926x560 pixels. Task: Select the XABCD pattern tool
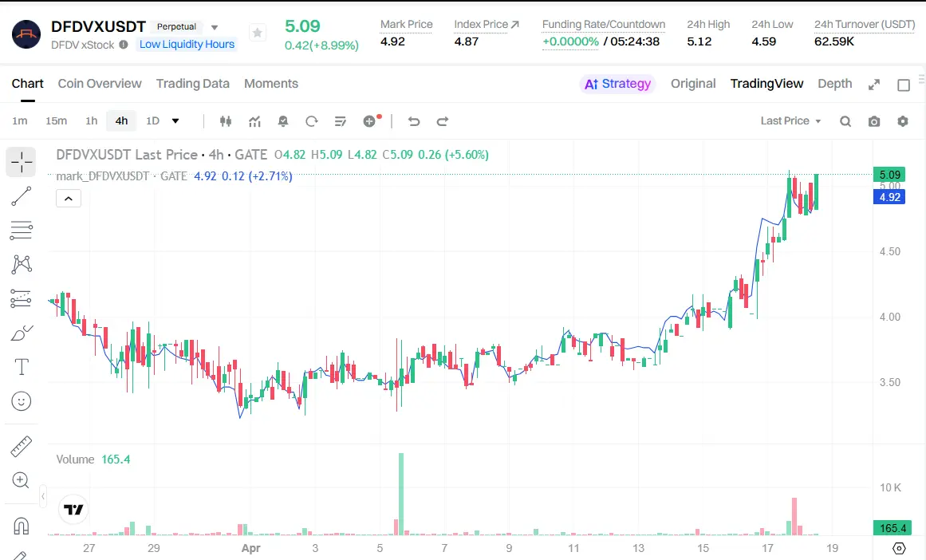[x=22, y=264]
